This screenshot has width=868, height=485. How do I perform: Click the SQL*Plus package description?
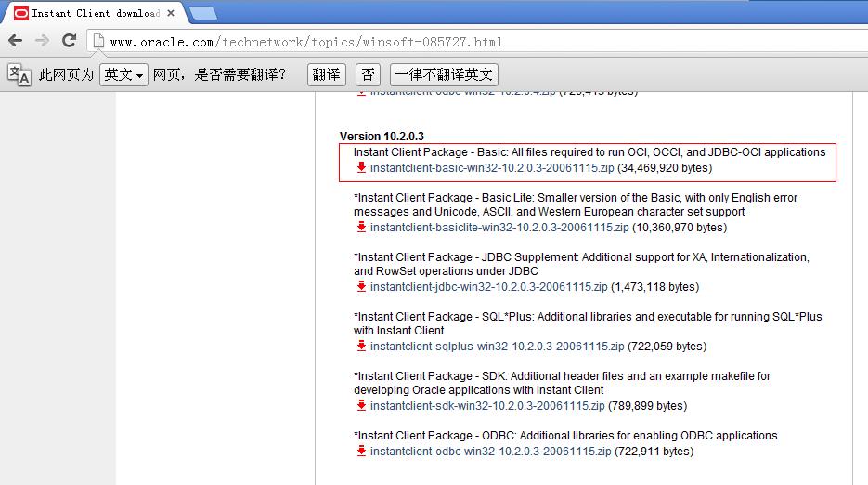[588, 323]
